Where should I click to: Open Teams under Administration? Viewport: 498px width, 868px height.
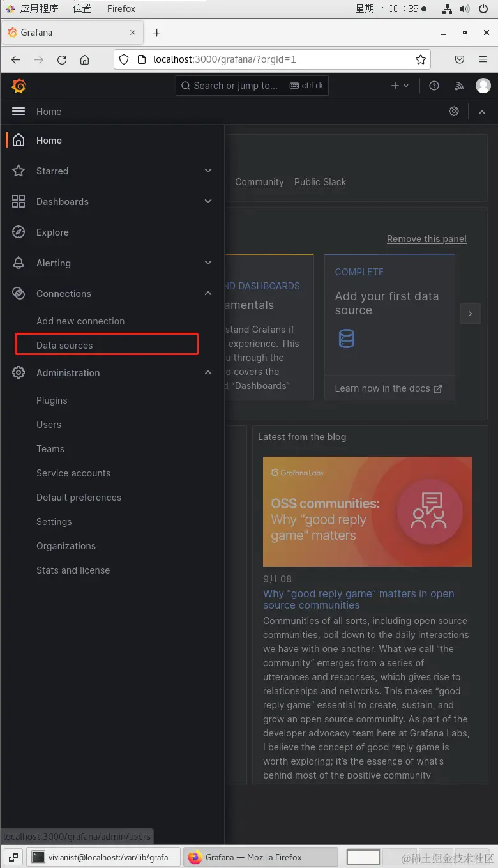point(50,449)
